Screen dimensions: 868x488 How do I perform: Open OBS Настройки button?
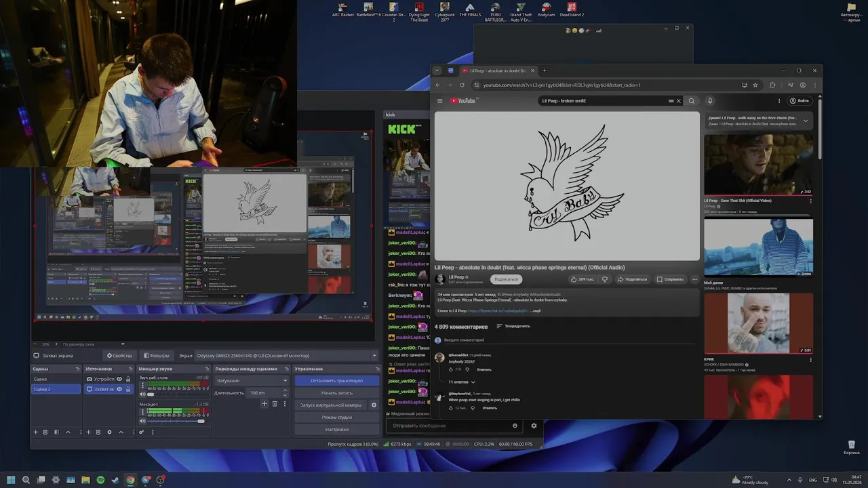click(337, 429)
